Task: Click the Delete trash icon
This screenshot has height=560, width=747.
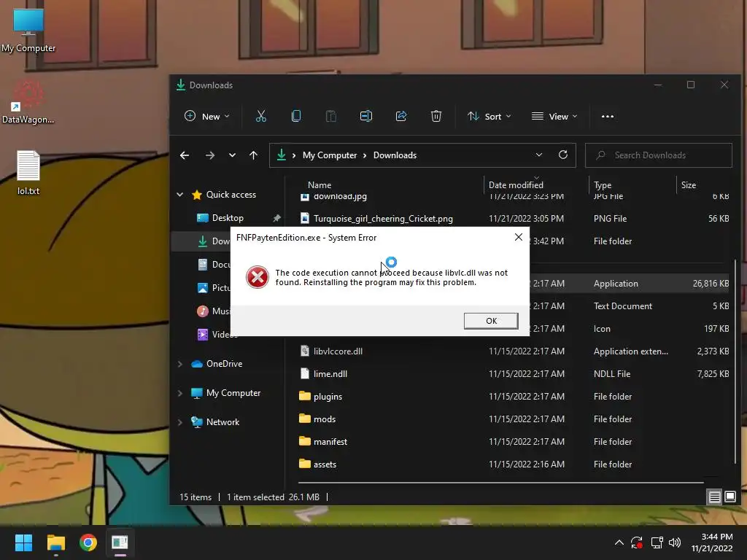Action: [x=436, y=116]
